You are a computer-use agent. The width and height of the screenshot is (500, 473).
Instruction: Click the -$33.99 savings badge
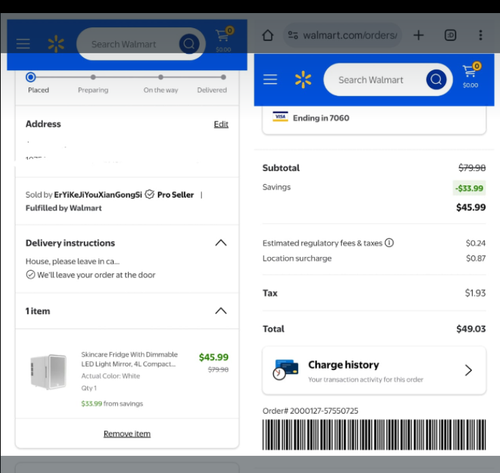[469, 188]
